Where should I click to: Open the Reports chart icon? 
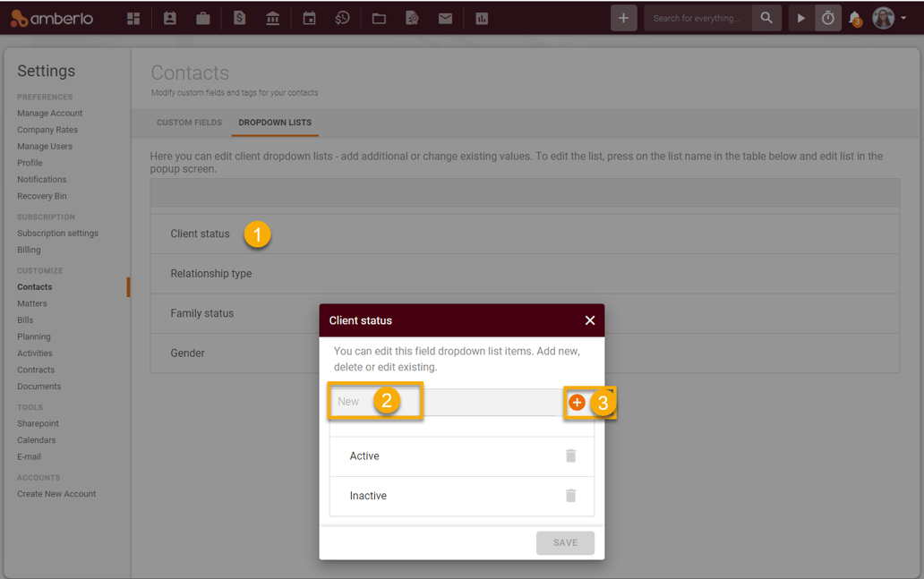[481, 17]
